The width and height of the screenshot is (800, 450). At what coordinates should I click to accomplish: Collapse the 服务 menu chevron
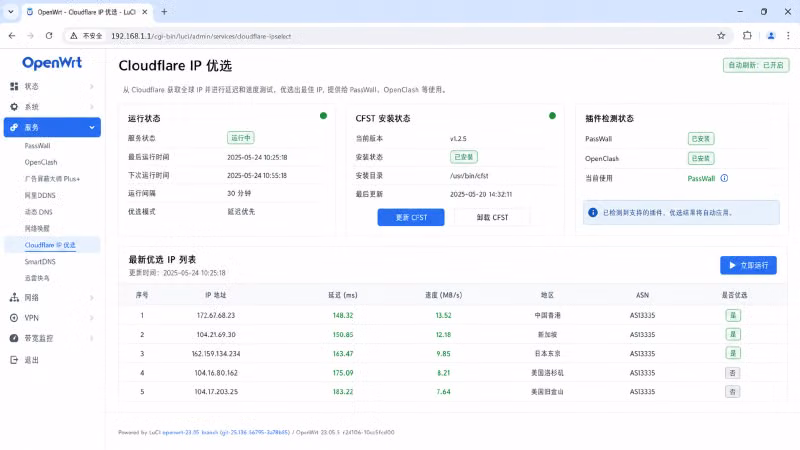[92, 127]
